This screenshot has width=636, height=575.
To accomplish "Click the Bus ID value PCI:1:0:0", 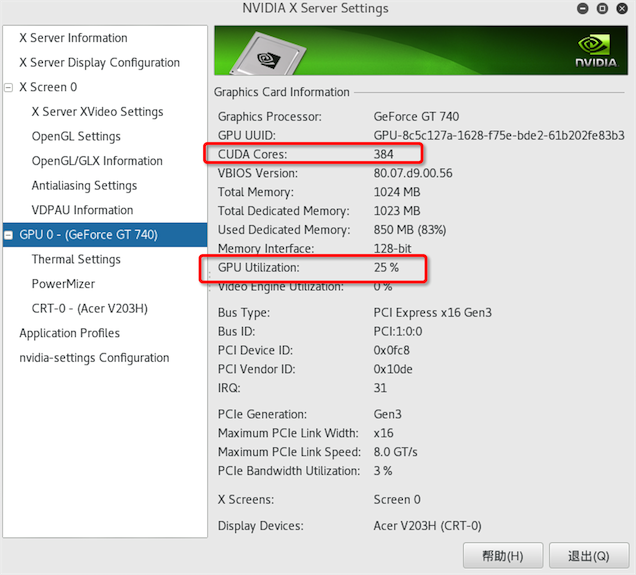I will pyautogui.click(x=398, y=331).
